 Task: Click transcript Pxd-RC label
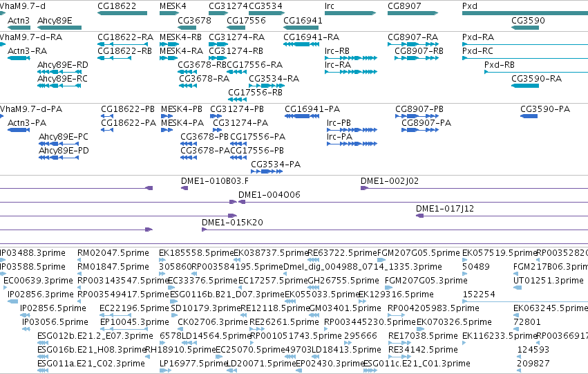[477, 51]
